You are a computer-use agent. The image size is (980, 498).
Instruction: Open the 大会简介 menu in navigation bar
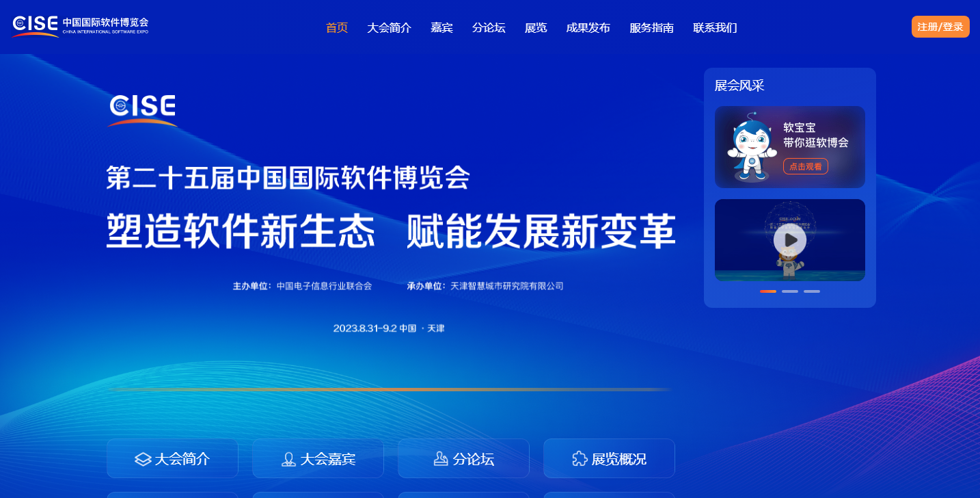[389, 28]
